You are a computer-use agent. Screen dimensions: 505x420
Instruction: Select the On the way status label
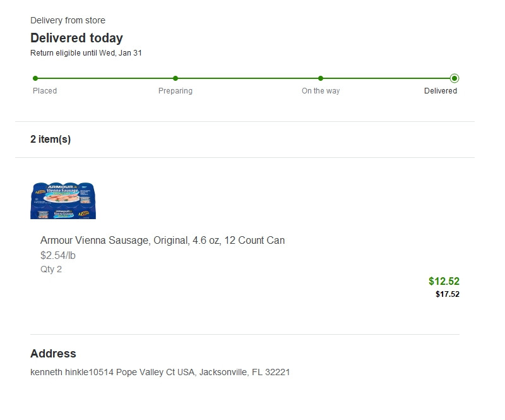[321, 91]
